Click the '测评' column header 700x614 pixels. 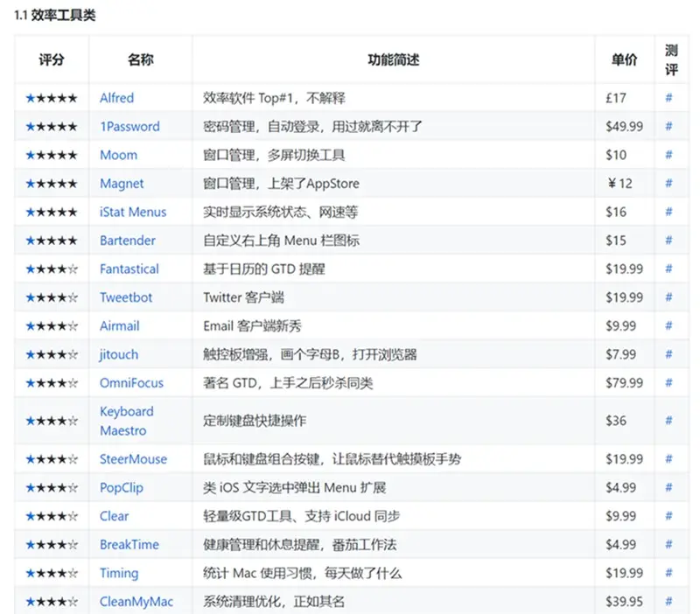[x=671, y=59]
